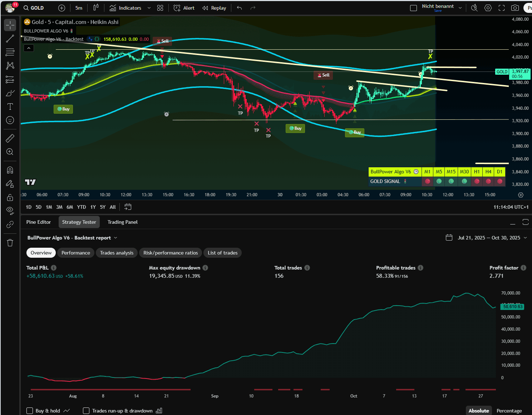Toggle lock all drawings
This screenshot has width=532, height=415.
point(10,197)
